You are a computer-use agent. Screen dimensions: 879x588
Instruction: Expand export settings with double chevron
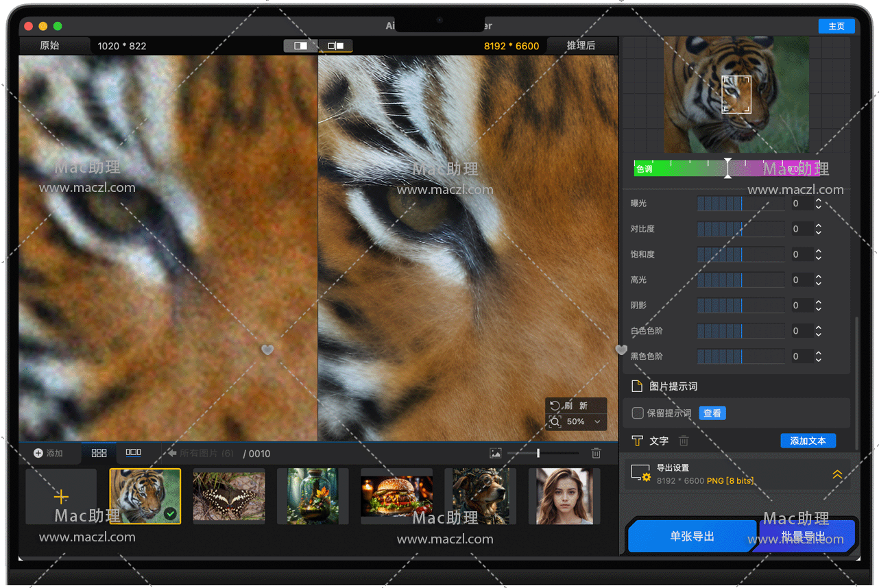(837, 474)
